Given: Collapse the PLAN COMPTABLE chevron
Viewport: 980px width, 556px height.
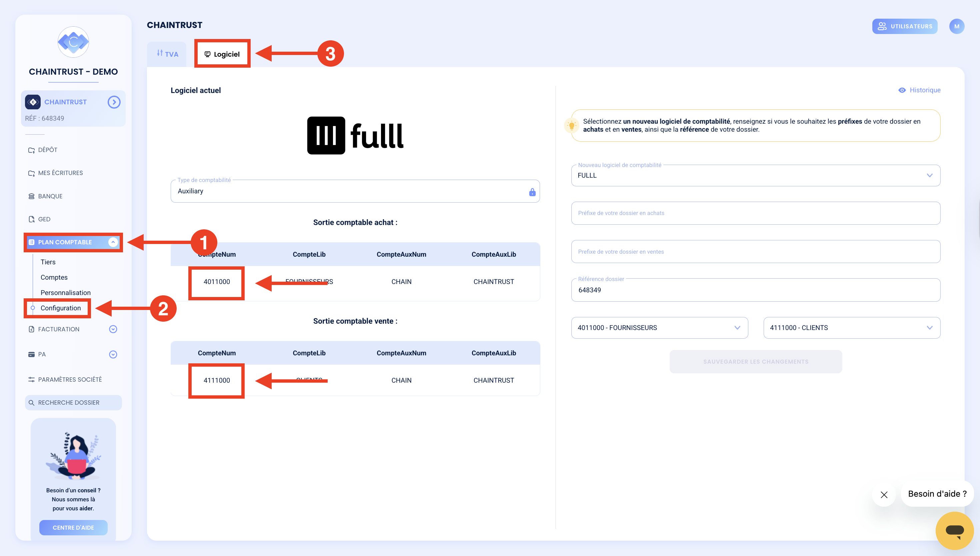Looking at the screenshot, I should 113,242.
